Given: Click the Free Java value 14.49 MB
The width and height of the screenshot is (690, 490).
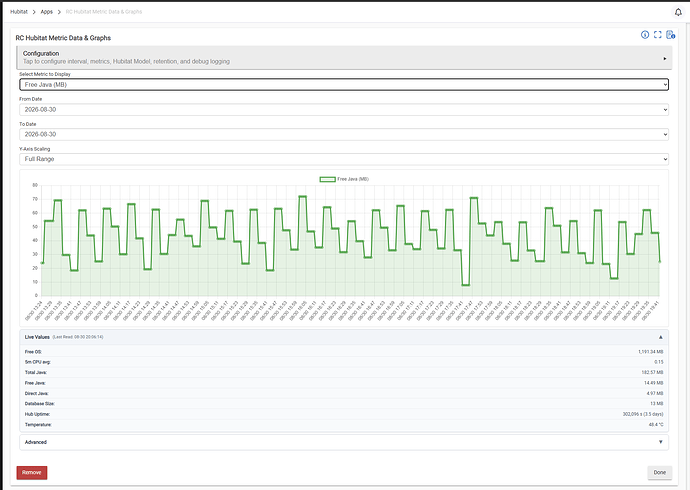Looking at the screenshot, I should [653, 383].
